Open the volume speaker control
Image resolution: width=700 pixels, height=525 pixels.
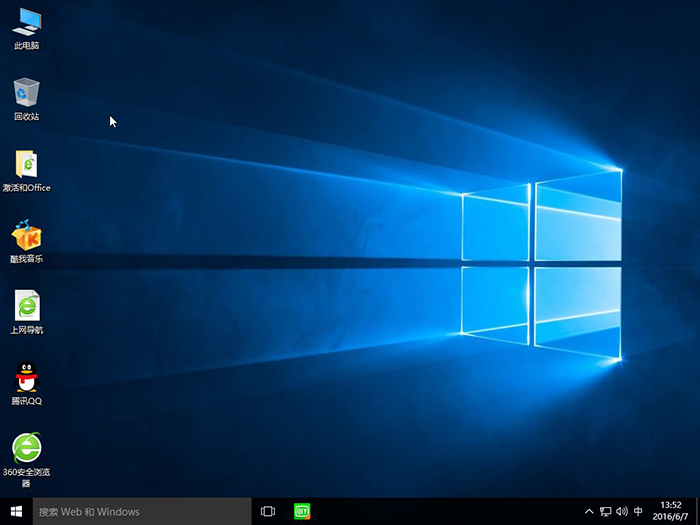pyautogui.click(x=621, y=511)
